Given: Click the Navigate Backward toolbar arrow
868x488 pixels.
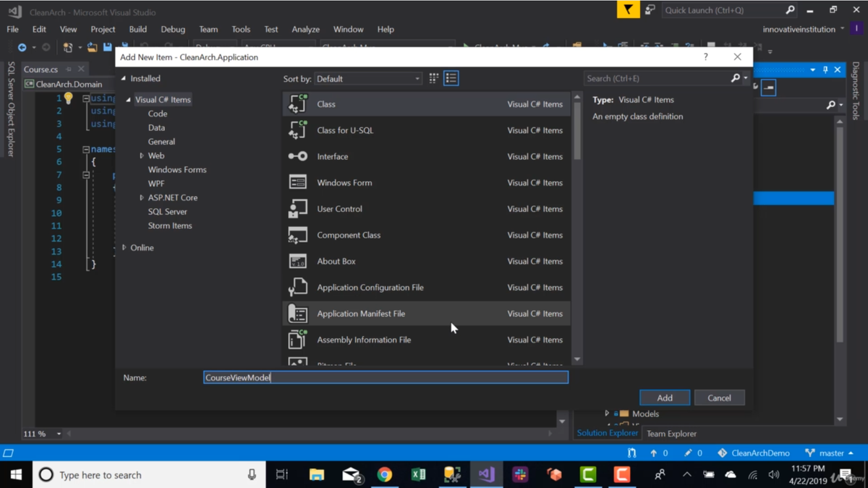Looking at the screenshot, I should (x=22, y=48).
